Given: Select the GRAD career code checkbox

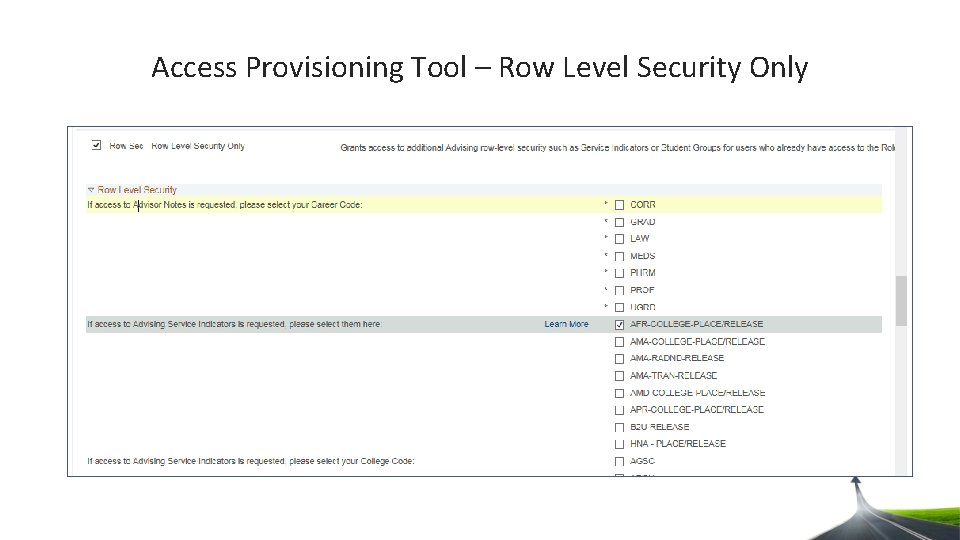Looking at the screenshot, I should pyautogui.click(x=620, y=222).
